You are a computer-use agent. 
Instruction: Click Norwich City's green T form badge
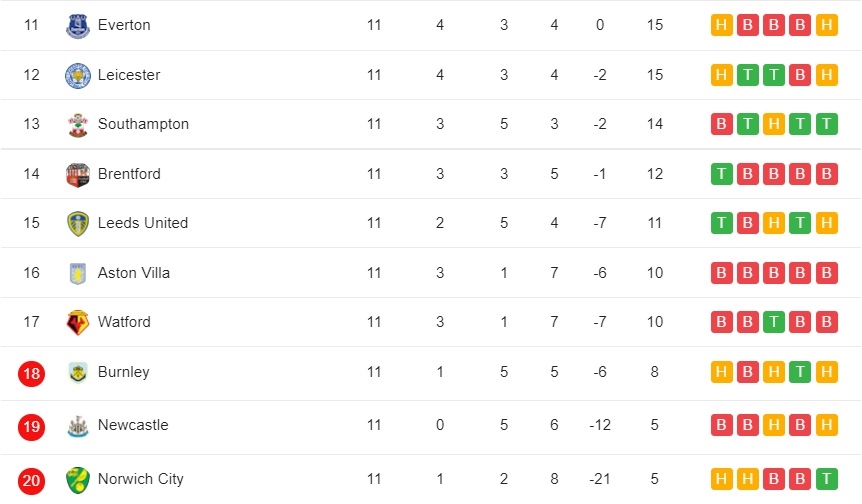[827, 479]
